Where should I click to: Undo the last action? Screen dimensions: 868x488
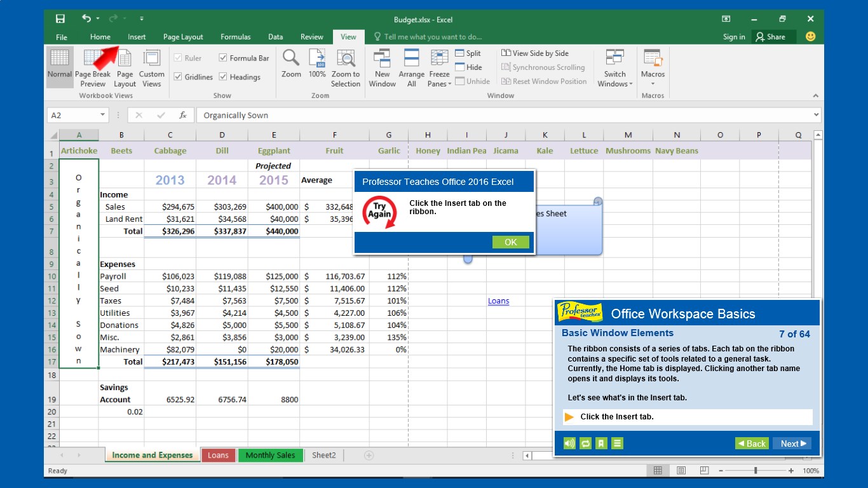86,19
